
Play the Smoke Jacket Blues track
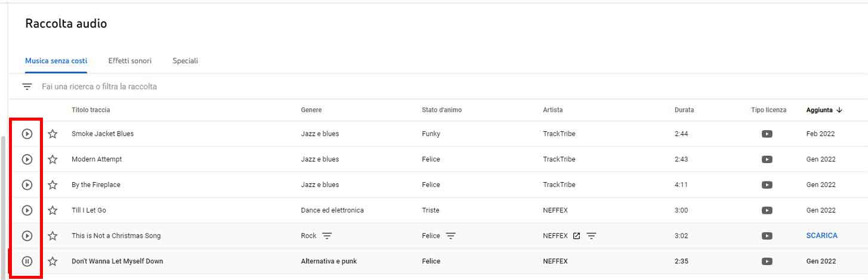pos(27,134)
